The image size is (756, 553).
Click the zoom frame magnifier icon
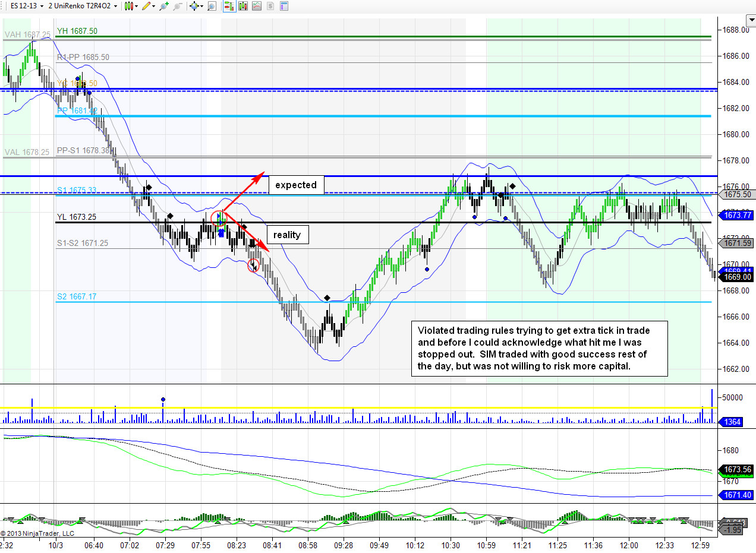212,6
